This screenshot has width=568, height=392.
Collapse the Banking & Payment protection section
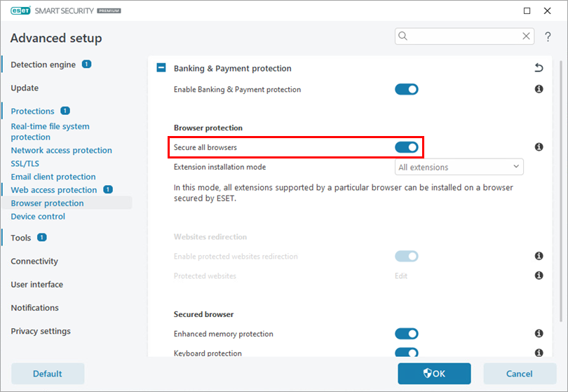(x=161, y=68)
